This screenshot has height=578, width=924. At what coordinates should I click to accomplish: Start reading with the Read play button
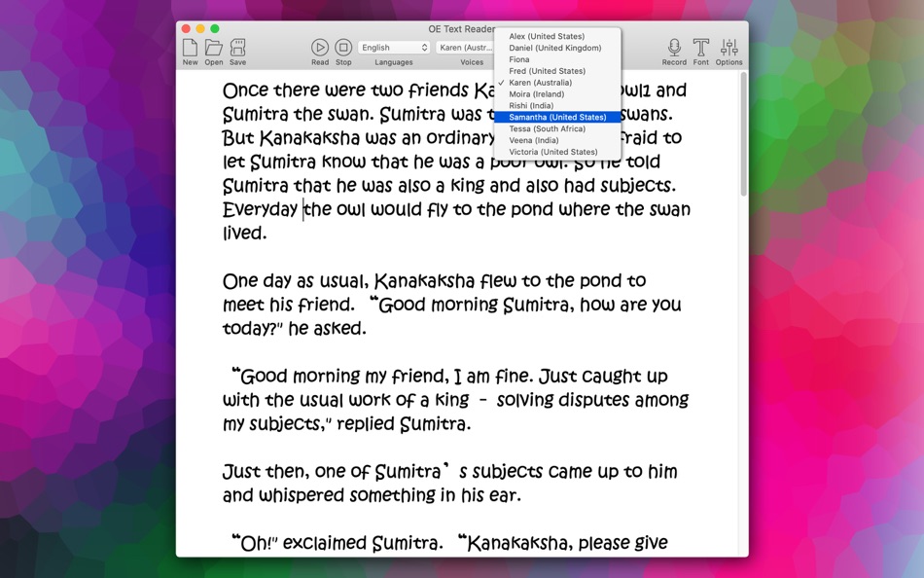320,47
